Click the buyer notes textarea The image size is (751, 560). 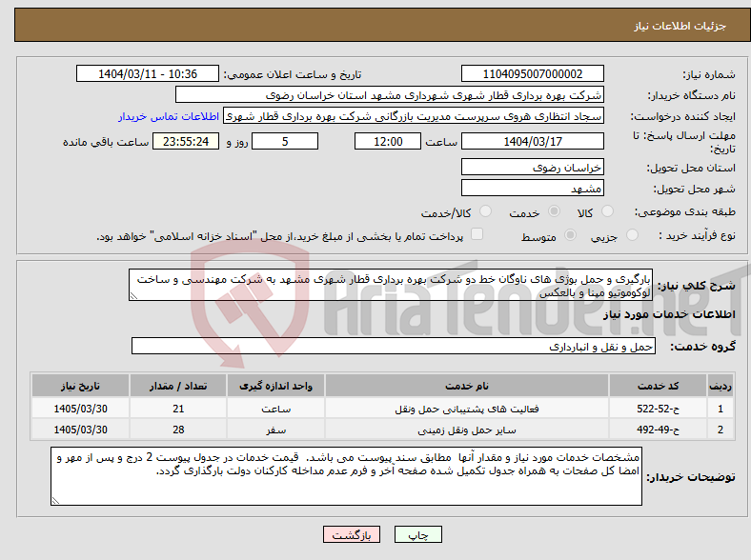(346, 476)
